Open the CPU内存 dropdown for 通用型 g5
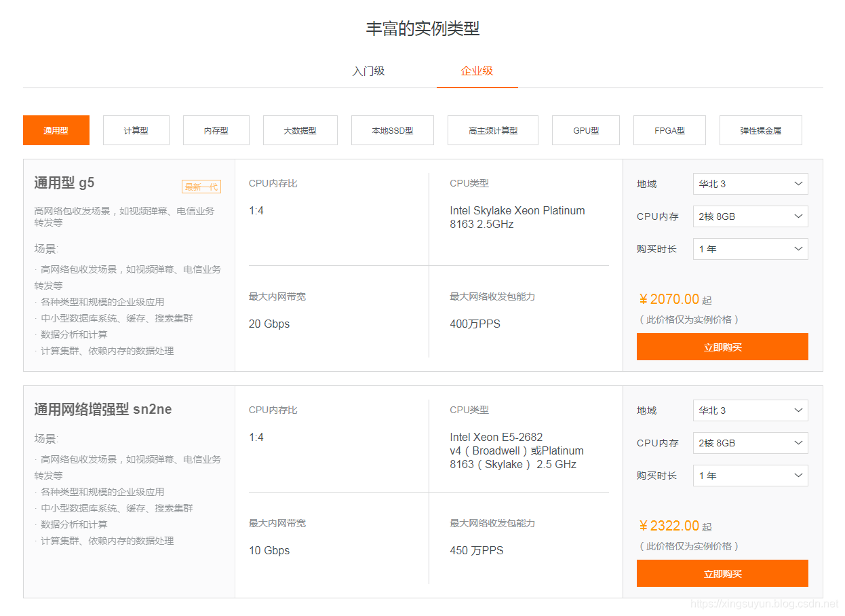 pos(750,216)
